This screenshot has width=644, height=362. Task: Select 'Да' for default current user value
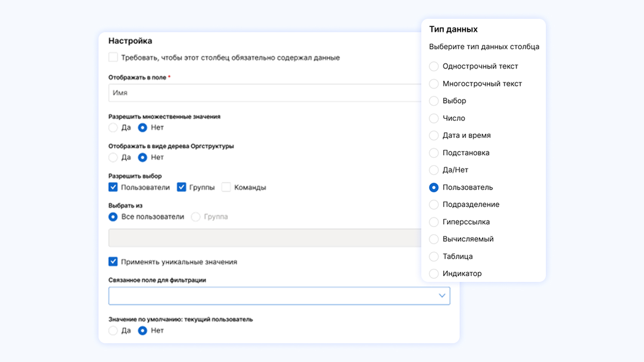tap(113, 331)
